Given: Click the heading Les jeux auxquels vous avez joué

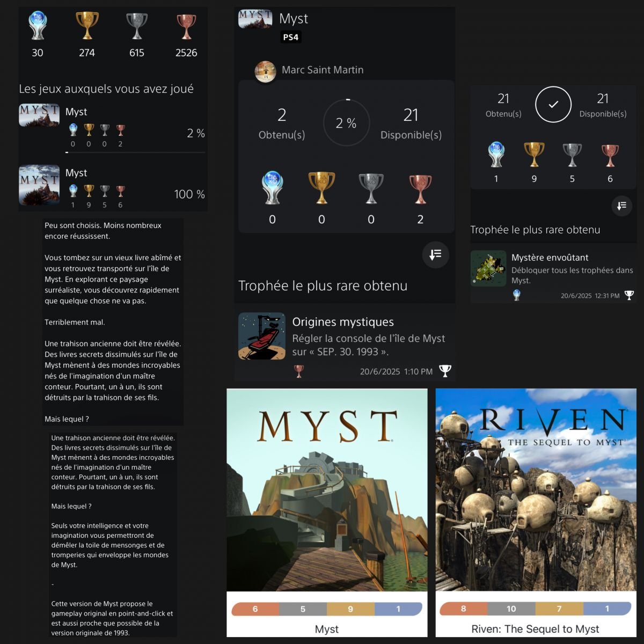Looking at the screenshot, I should click(106, 89).
